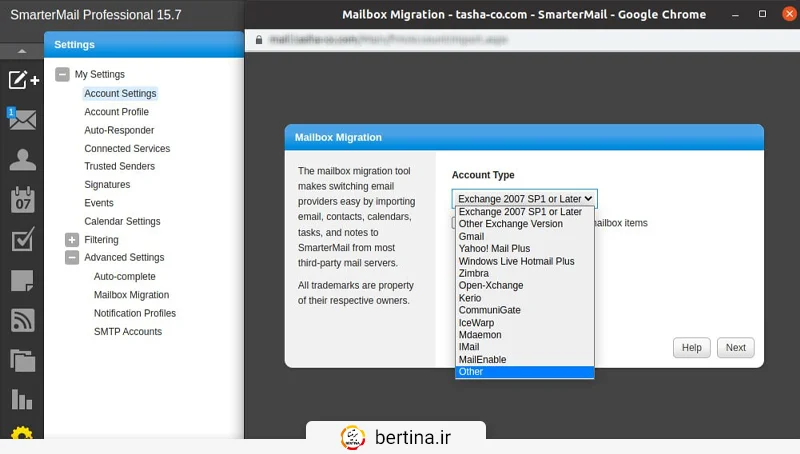The width and height of the screenshot is (800, 454).
Task: Expand the Filtering tree node
Action: click(72, 240)
